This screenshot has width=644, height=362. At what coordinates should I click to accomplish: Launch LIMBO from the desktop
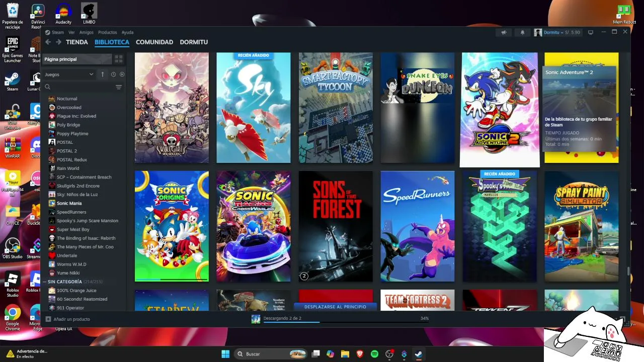[89, 14]
